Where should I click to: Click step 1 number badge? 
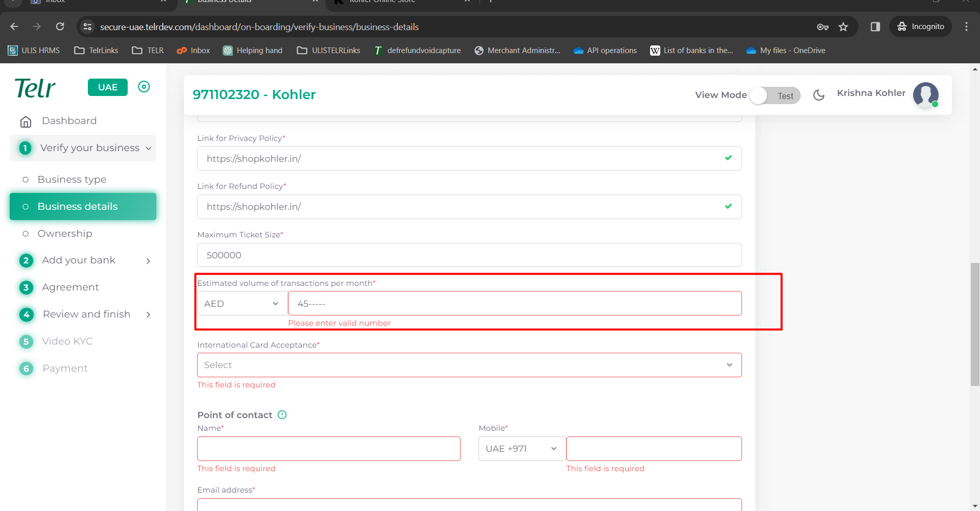tap(25, 148)
